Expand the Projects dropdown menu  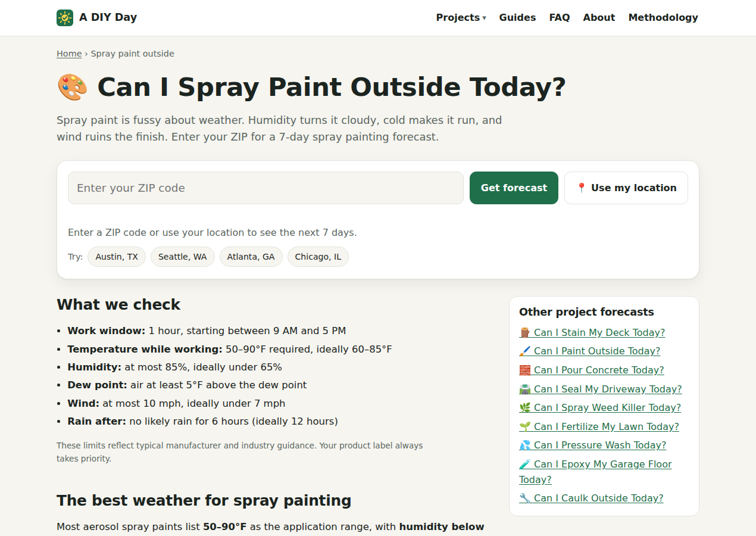(x=461, y=18)
